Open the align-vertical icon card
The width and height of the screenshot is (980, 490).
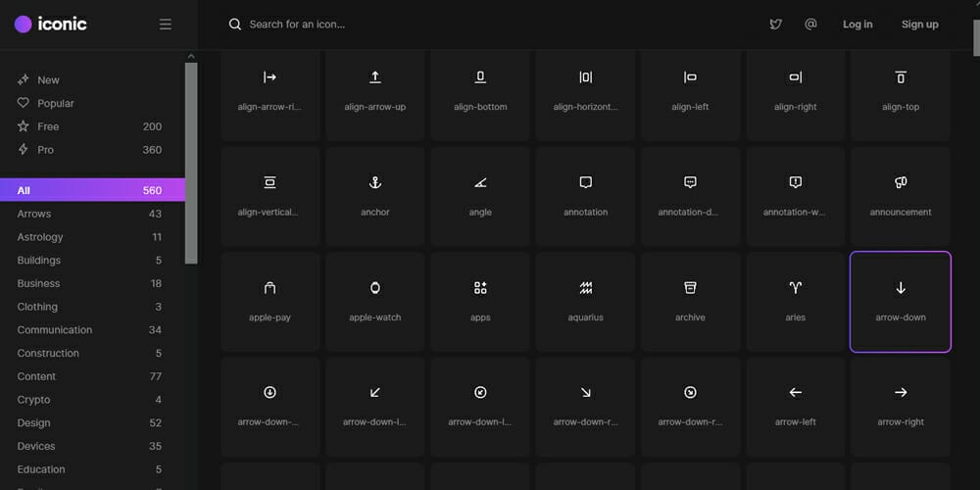tap(270, 196)
